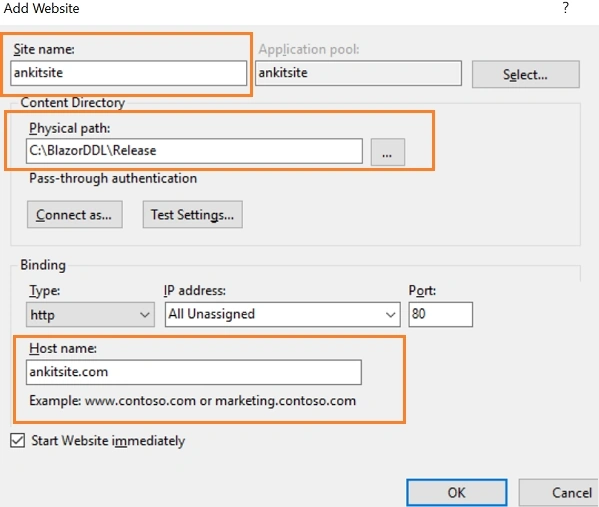Click into the Physical path field

194,151
